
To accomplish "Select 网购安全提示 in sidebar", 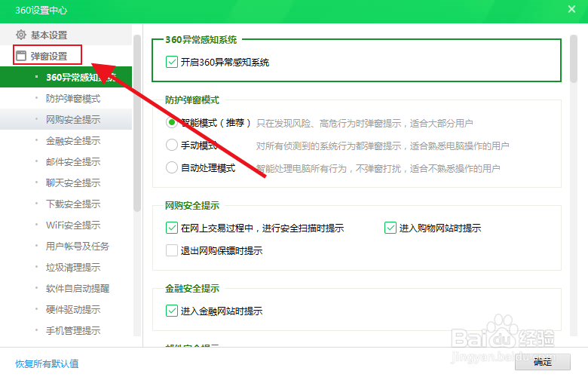I will (x=66, y=119).
